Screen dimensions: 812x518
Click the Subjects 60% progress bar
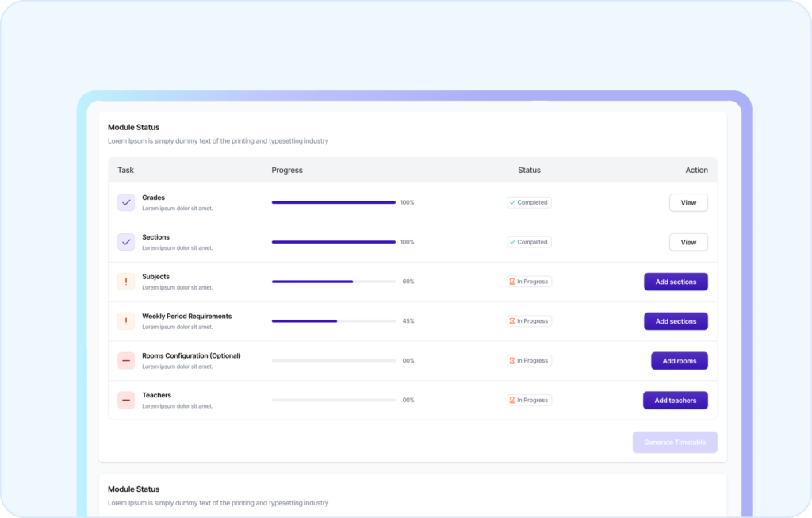tap(333, 282)
